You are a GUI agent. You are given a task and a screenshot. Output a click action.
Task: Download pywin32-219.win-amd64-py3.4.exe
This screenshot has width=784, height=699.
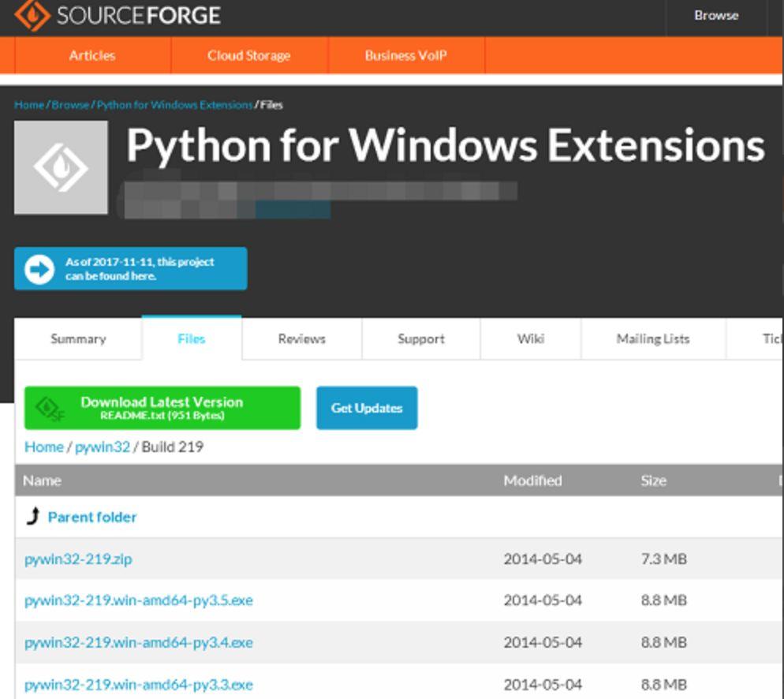(x=139, y=642)
